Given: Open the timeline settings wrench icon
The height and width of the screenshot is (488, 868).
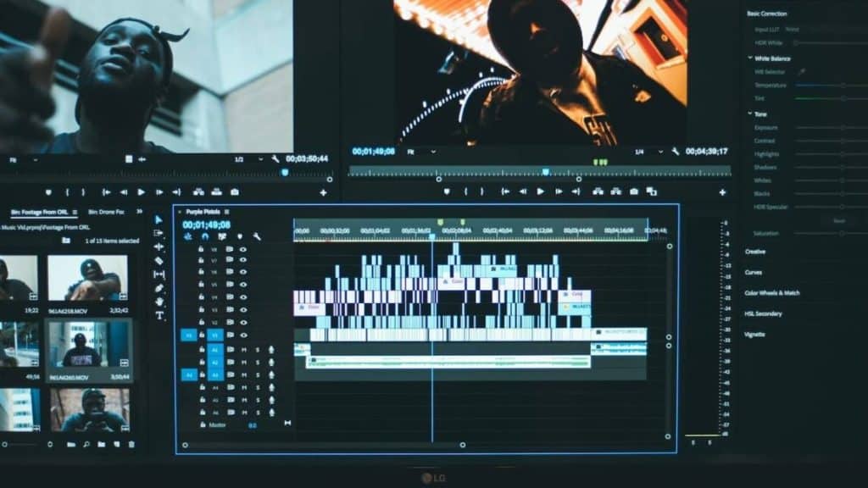Looking at the screenshot, I should coord(259,237).
